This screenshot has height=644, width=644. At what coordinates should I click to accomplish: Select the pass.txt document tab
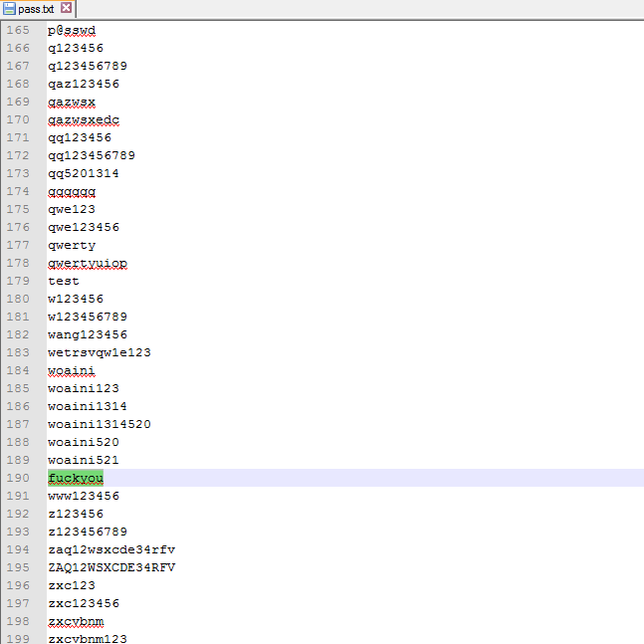pos(38,9)
